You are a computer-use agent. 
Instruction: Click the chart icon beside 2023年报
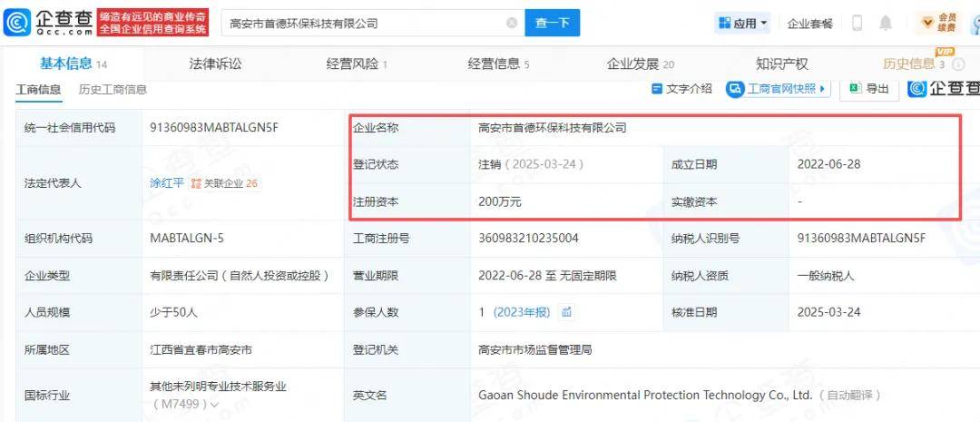(x=567, y=312)
